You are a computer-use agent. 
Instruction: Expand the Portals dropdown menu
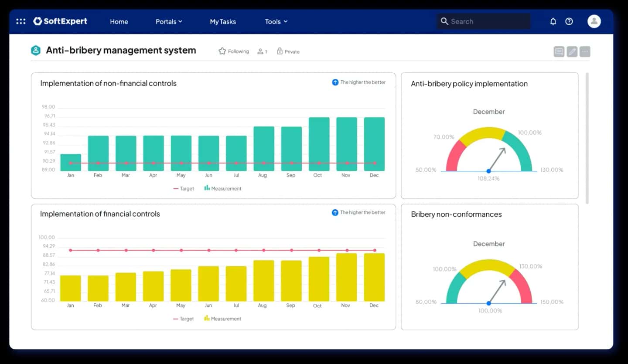[169, 21]
